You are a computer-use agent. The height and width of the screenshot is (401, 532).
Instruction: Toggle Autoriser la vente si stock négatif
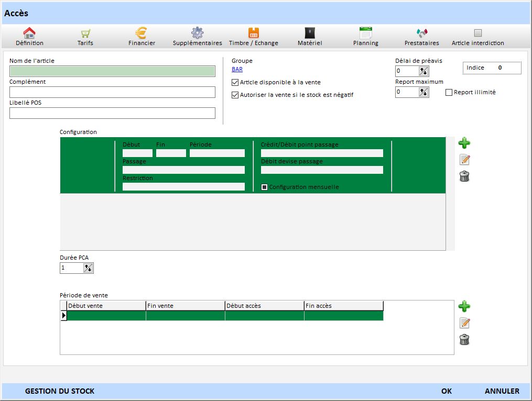235,95
